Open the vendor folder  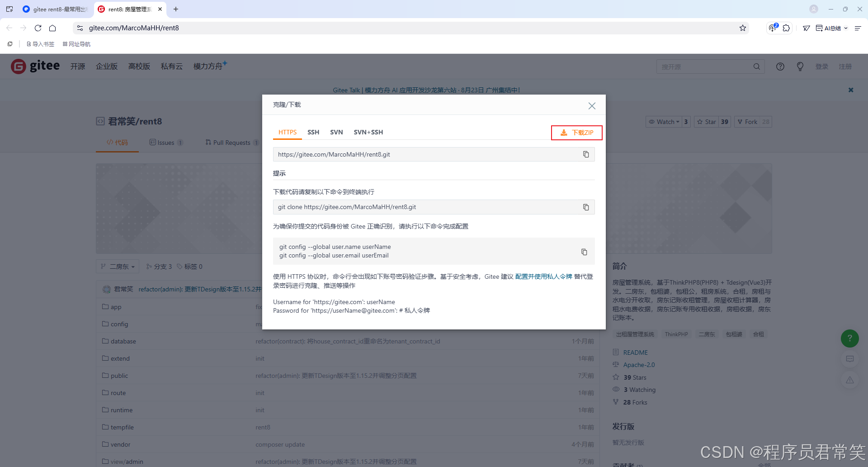pos(120,444)
